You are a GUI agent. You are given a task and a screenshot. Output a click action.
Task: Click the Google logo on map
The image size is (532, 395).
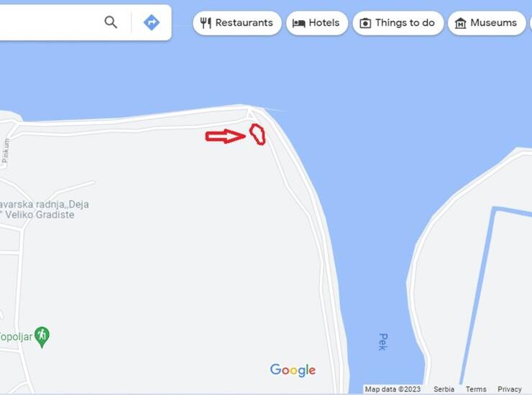pos(293,370)
